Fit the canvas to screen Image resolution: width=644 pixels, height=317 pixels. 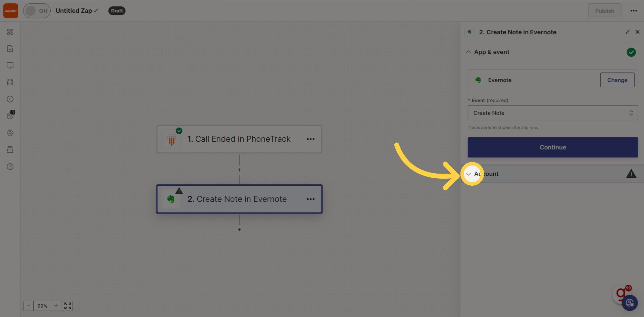[x=68, y=306]
